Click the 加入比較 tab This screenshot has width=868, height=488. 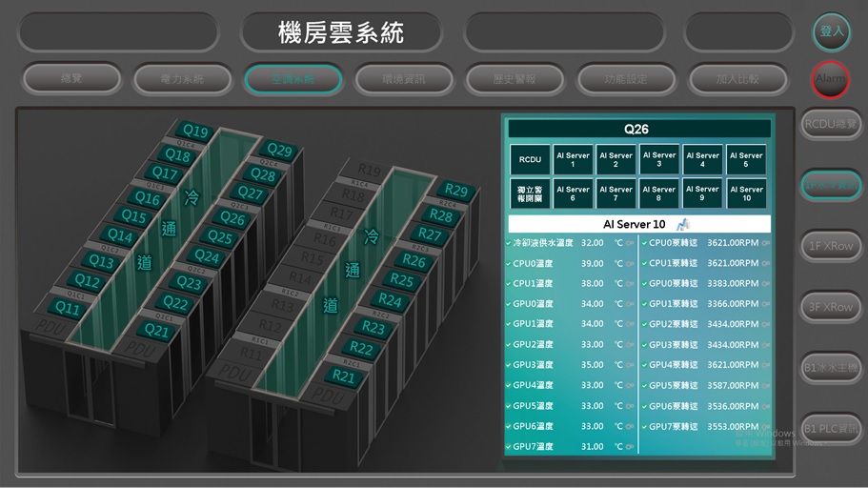737,79
